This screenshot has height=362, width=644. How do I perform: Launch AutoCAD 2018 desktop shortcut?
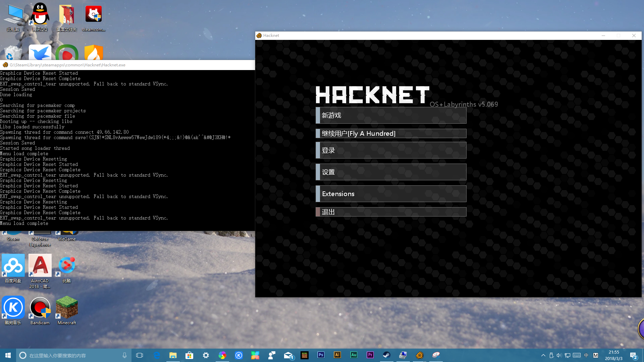coord(40,271)
